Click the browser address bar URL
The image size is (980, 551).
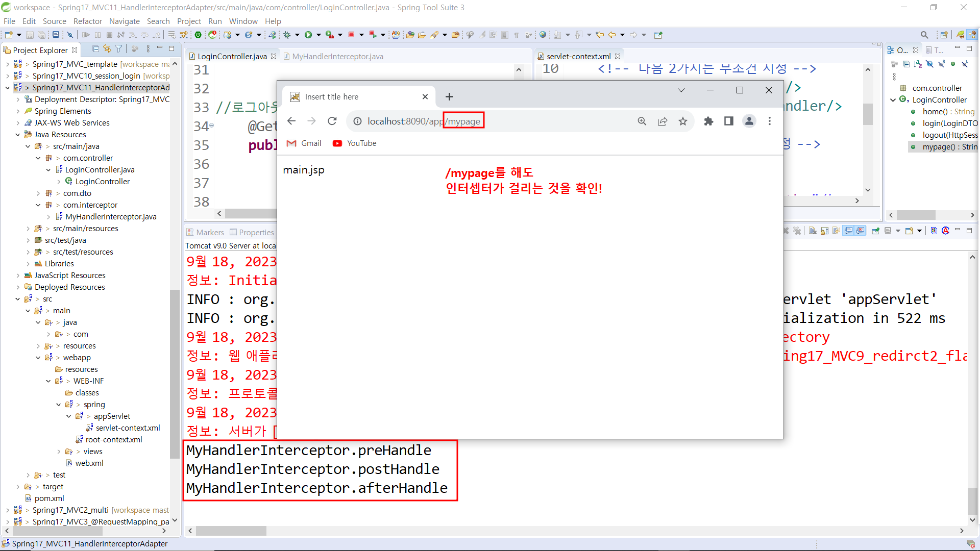[x=424, y=121]
